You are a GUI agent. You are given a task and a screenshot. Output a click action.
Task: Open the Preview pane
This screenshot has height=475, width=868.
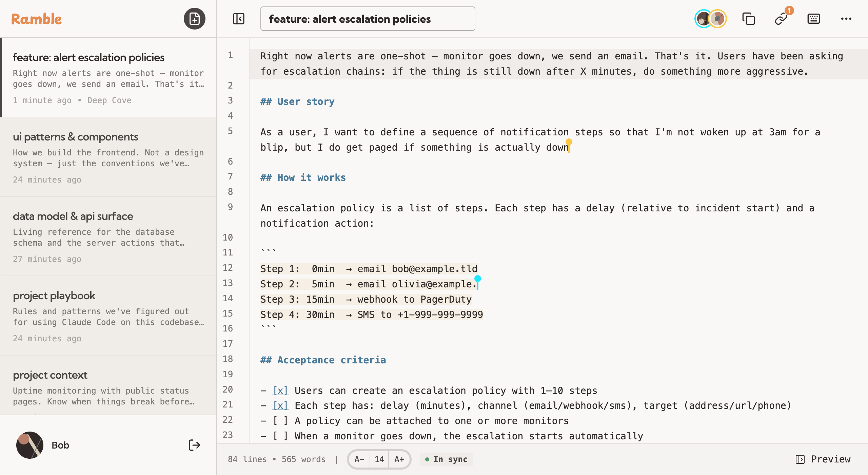[825, 459]
